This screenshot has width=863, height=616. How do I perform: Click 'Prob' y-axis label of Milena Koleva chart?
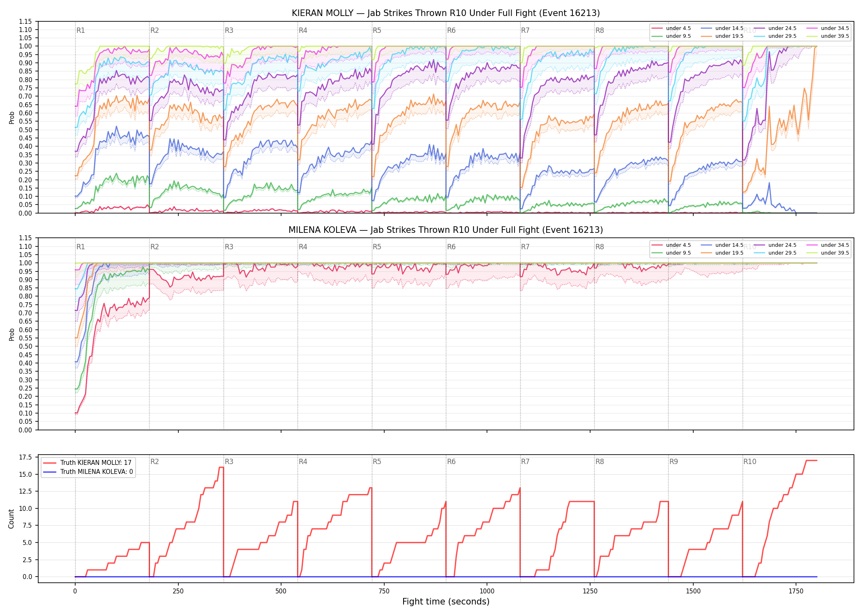click(x=12, y=334)
